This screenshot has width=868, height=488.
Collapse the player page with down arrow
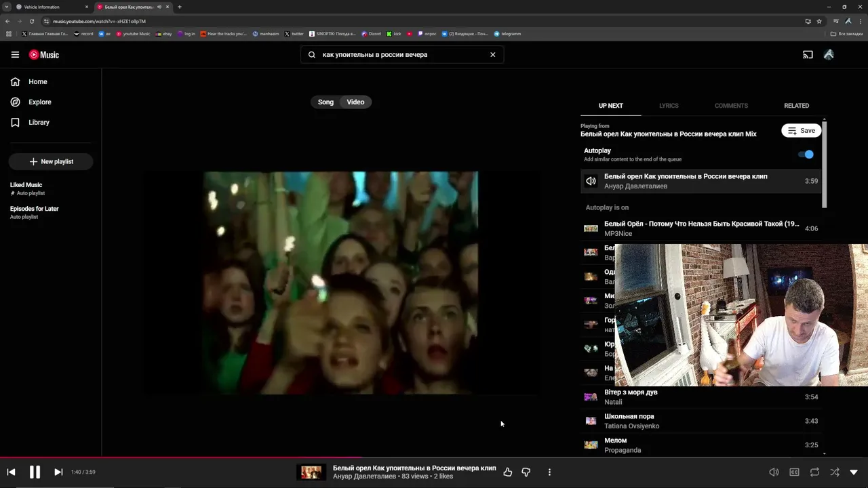click(854, 472)
